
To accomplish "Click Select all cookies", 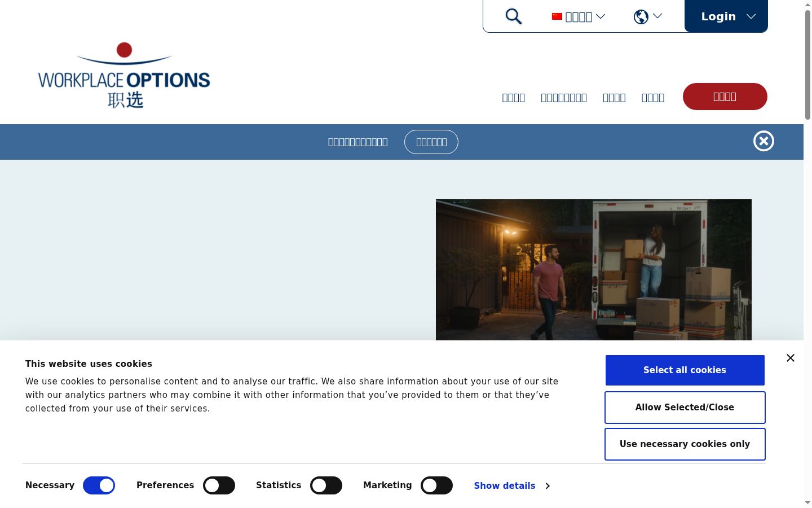I will pyautogui.click(x=685, y=370).
